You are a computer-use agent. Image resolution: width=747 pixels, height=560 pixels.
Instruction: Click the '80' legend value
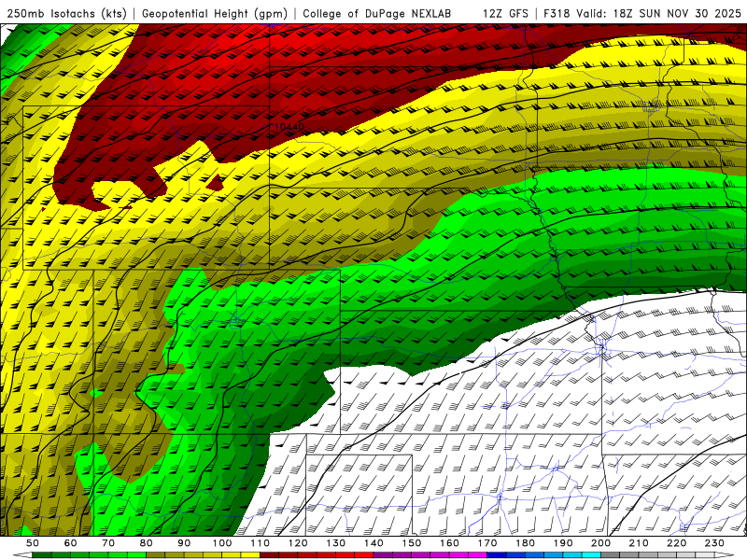coord(147,543)
